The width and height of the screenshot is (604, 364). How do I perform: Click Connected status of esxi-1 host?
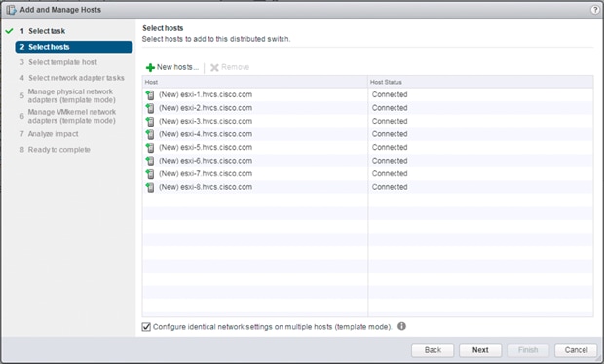(x=390, y=94)
